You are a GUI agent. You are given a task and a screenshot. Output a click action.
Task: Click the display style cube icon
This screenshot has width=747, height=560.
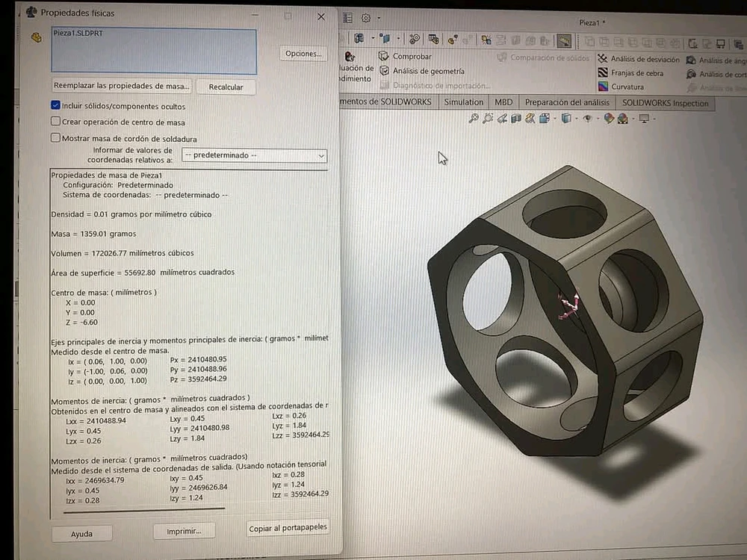click(567, 118)
